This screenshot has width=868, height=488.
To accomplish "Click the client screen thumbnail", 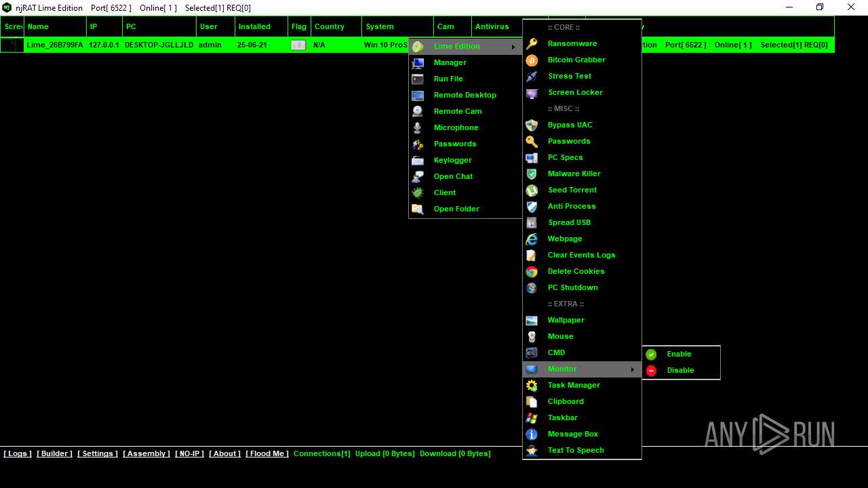I will tap(12, 45).
